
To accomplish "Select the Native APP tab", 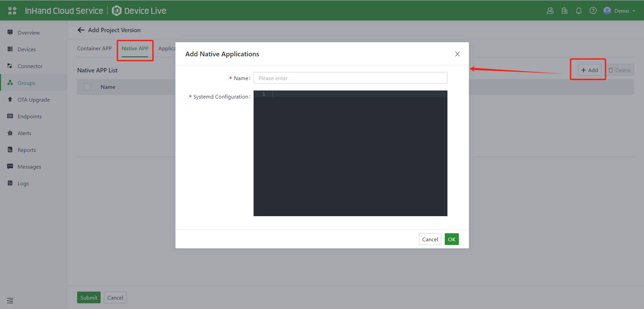I will point(135,49).
